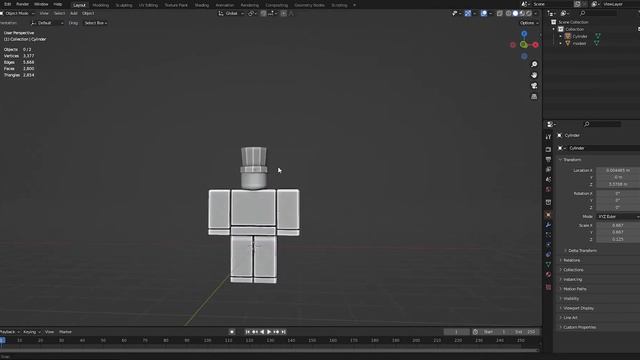The width and height of the screenshot is (640, 360).
Task: Click jump to first frame control
Action: pos(247,332)
